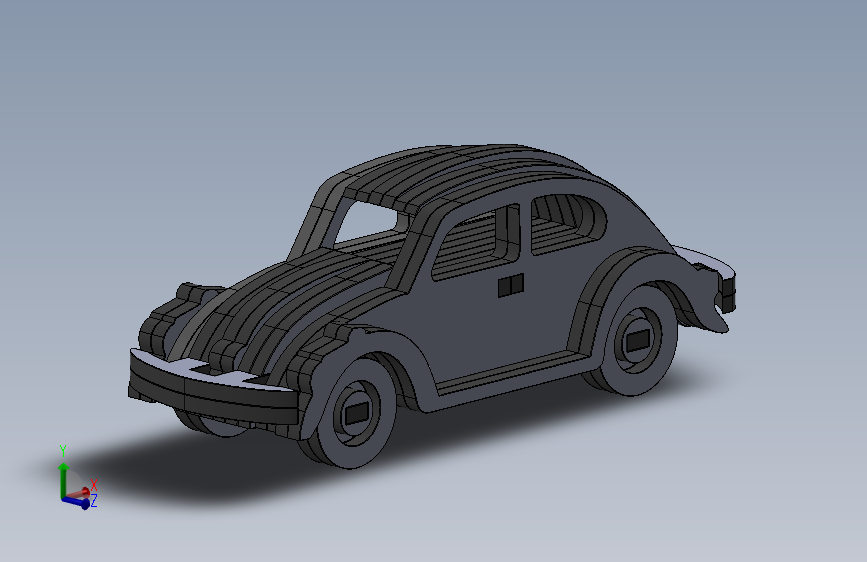Select the door handle on the car side
Screen dimensions: 867x562
click(x=511, y=285)
